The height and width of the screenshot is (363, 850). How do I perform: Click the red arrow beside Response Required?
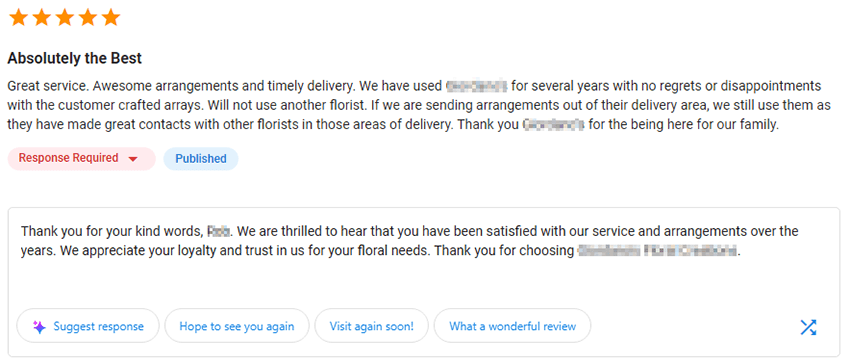[133, 159]
